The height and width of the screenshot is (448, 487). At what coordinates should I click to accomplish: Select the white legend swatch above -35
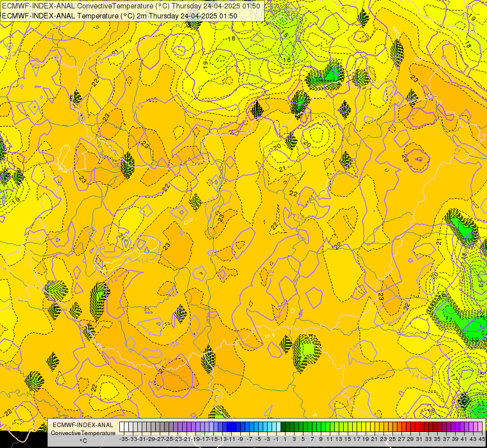coord(122,427)
